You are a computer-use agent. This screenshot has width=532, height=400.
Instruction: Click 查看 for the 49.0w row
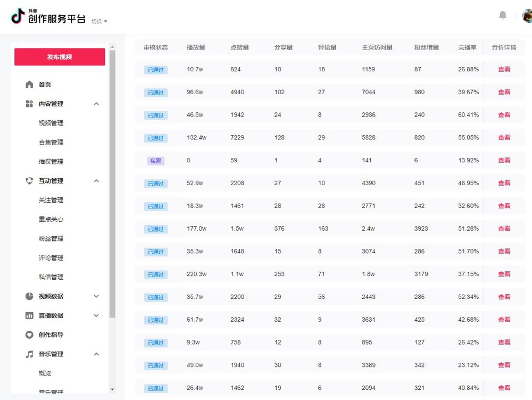pyautogui.click(x=504, y=365)
